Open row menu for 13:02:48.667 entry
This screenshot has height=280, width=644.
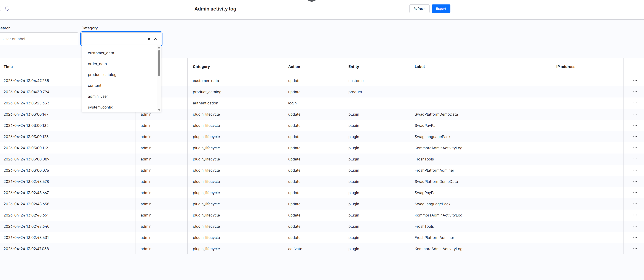(x=635, y=193)
